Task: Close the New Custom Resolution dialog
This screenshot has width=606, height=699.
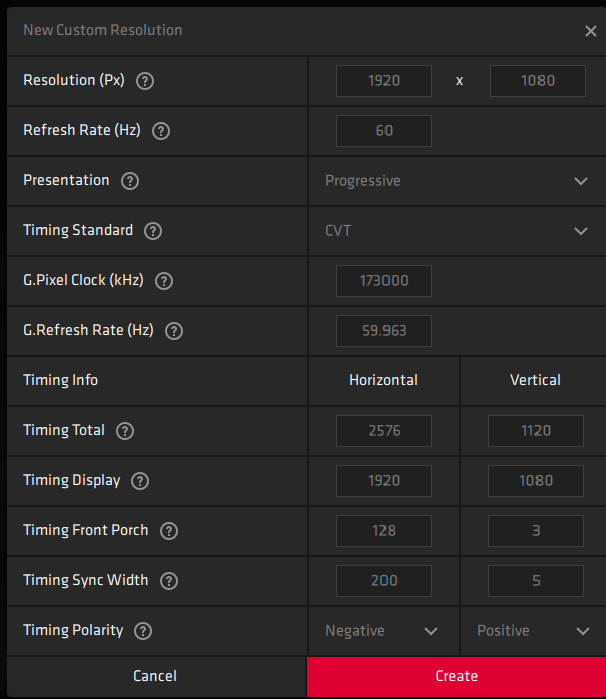Action: click(591, 31)
